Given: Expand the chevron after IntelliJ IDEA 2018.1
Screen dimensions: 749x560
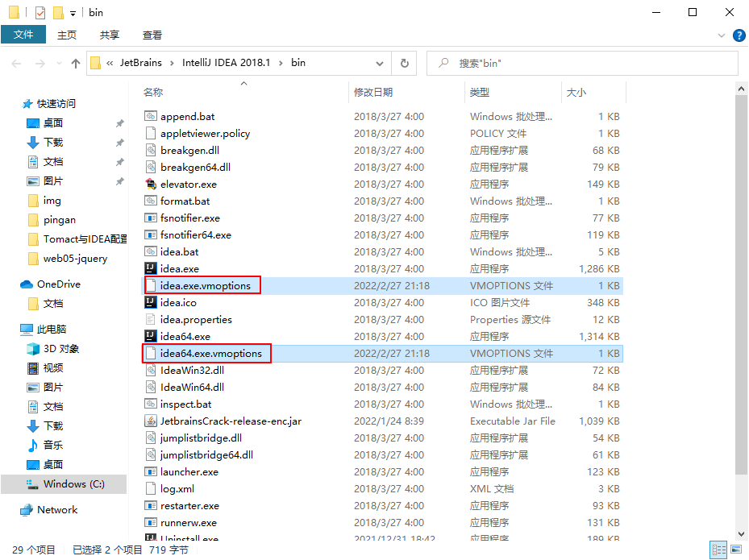Looking at the screenshot, I should tap(281, 63).
